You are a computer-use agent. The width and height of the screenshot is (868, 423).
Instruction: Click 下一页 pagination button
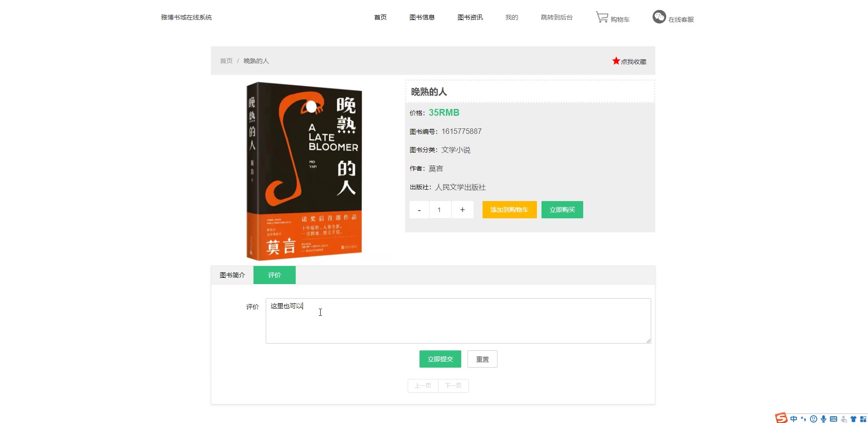pyautogui.click(x=453, y=386)
